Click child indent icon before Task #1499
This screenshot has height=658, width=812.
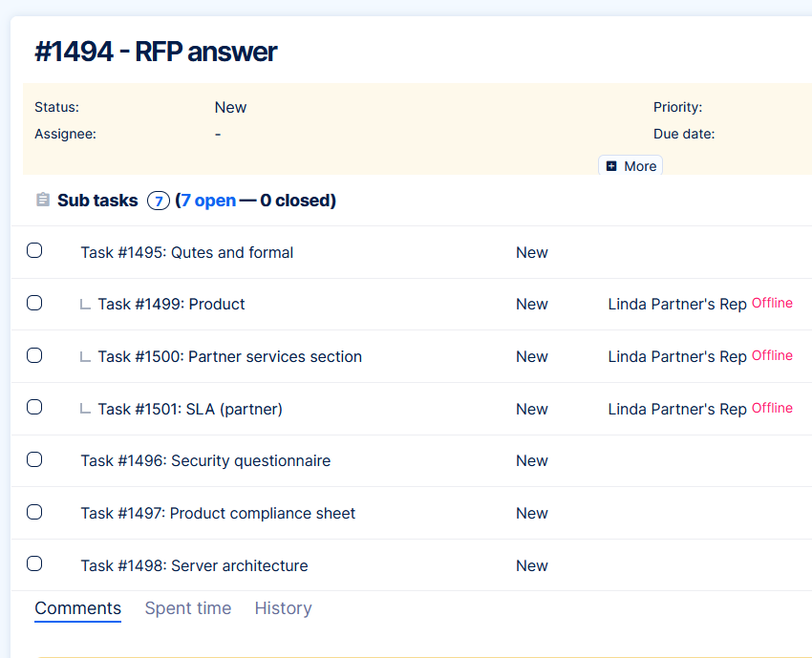click(86, 305)
